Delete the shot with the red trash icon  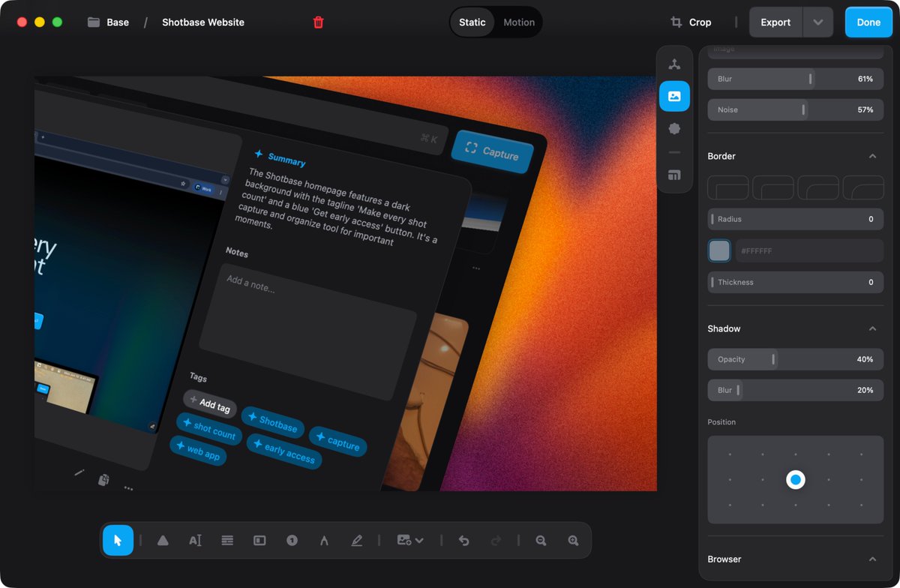(318, 22)
